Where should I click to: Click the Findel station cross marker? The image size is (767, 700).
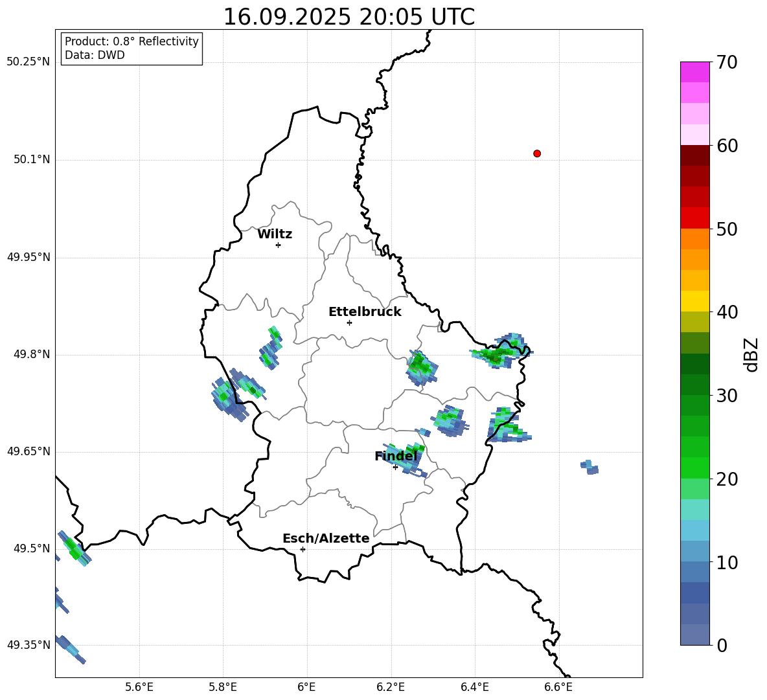[x=395, y=467]
